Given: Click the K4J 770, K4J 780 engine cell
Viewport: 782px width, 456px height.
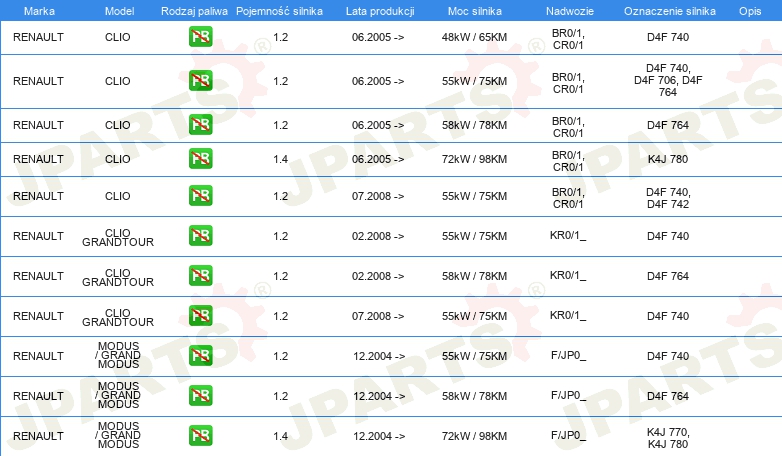Looking at the screenshot, I should [x=668, y=438].
